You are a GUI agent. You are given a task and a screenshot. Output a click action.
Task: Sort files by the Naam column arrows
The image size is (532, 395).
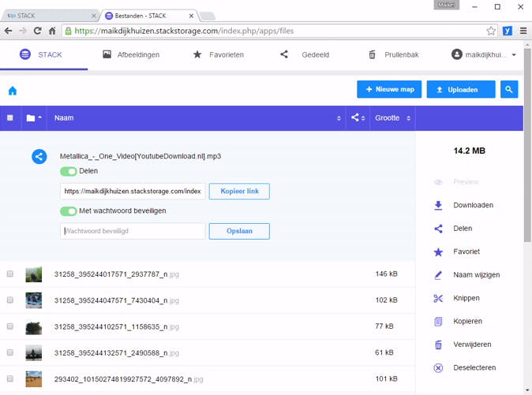(x=339, y=118)
